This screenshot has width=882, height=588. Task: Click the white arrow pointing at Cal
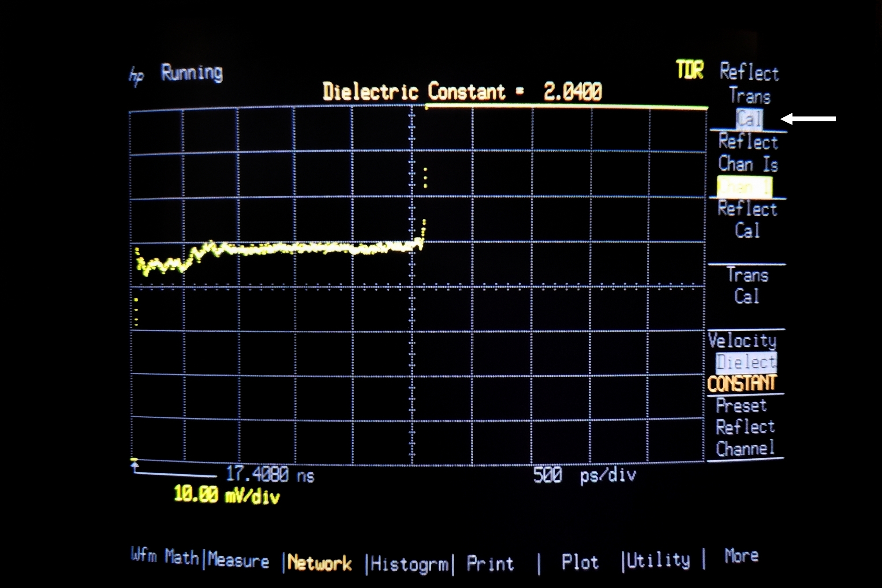click(x=808, y=119)
